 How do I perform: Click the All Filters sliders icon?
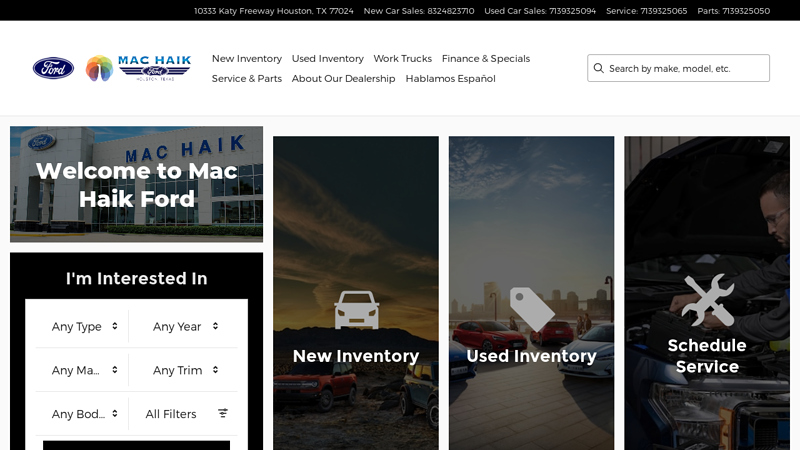pyautogui.click(x=223, y=413)
